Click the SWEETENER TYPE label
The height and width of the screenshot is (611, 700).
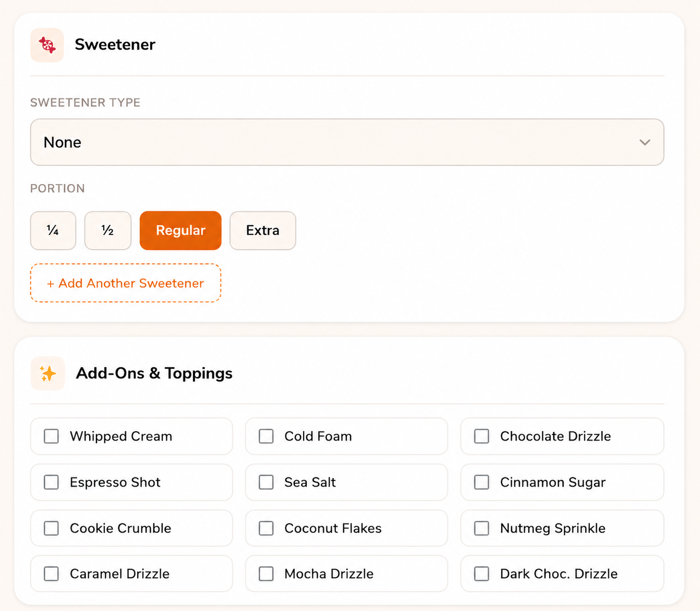point(85,103)
